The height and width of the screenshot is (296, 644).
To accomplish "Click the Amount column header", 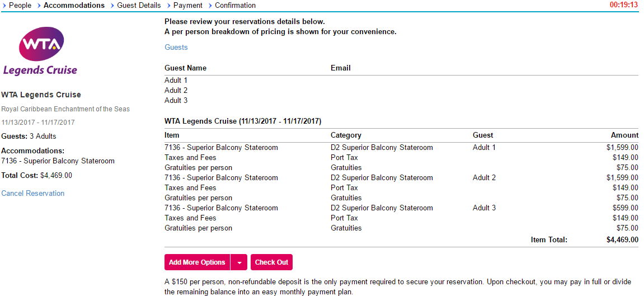I will click(624, 135).
